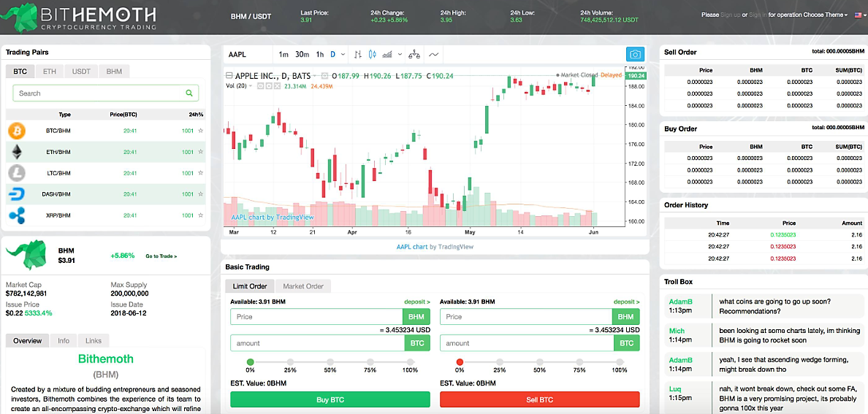Click the compare symbols scale icon

(414, 54)
